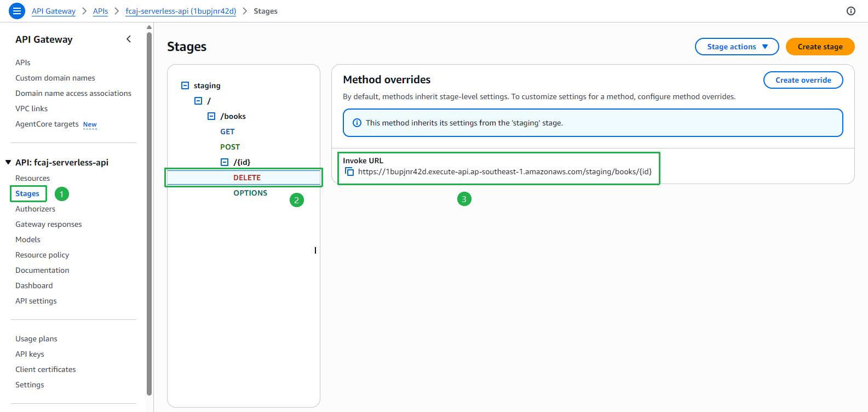Click the Invoke URL text

pyautogui.click(x=505, y=171)
